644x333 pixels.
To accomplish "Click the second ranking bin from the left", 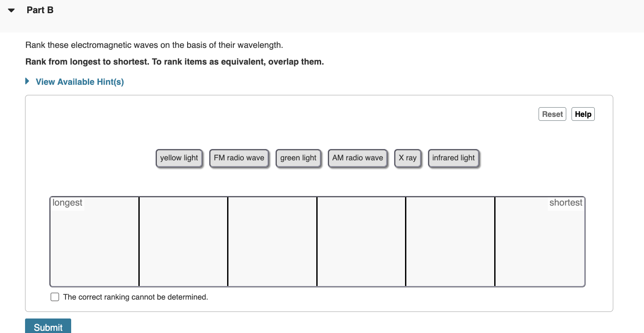I will pos(183,242).
